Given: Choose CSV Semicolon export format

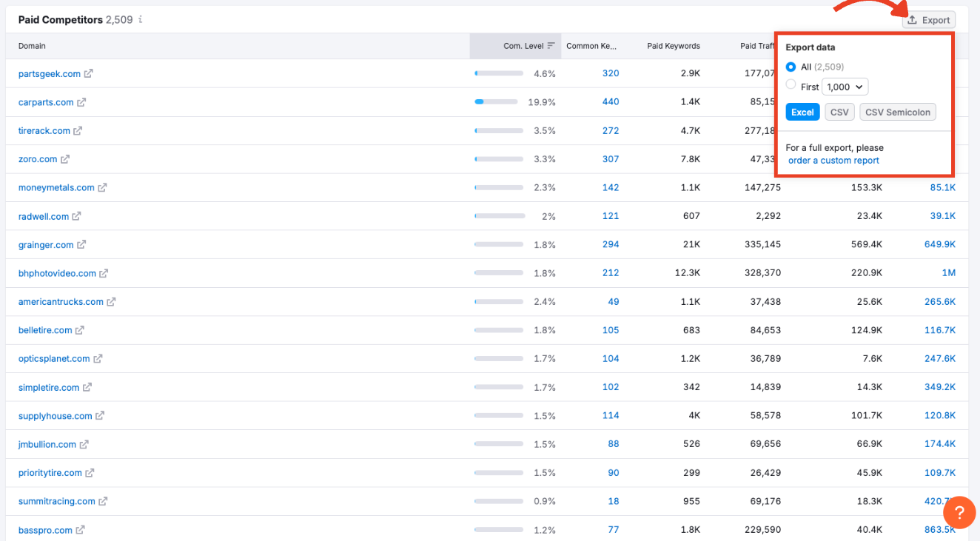Looking at the screenshot, I should 898,112.
